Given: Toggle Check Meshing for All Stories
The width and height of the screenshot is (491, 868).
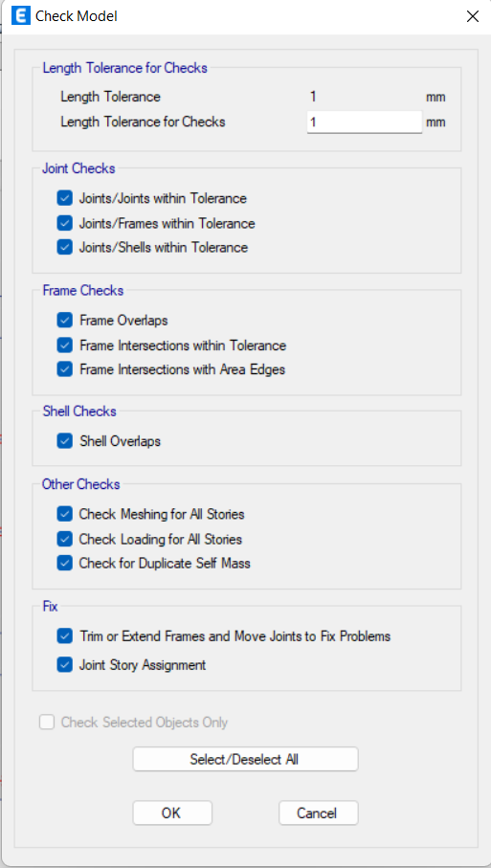Looking at the screenshot, I should point(65,514).
